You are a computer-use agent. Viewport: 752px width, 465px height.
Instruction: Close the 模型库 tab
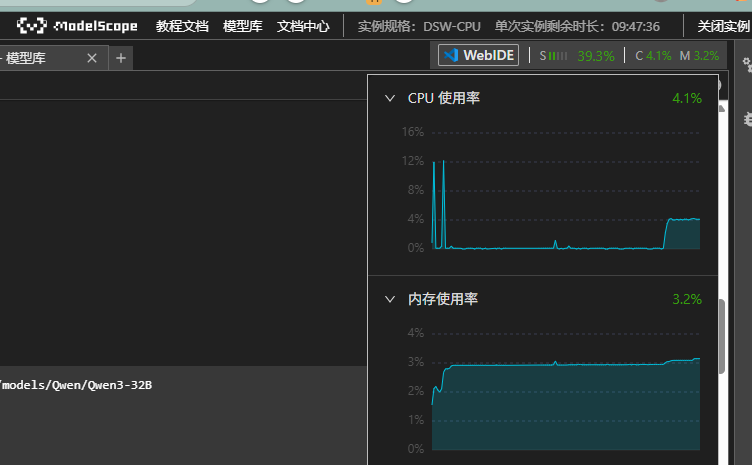coord(92,58)
